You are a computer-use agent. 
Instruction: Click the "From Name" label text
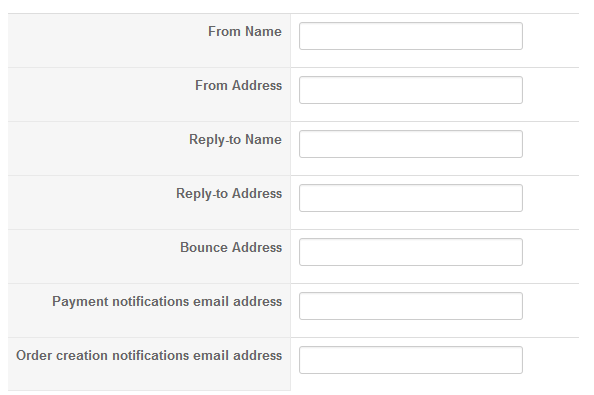pyautogui.click(x=245, y=31)
